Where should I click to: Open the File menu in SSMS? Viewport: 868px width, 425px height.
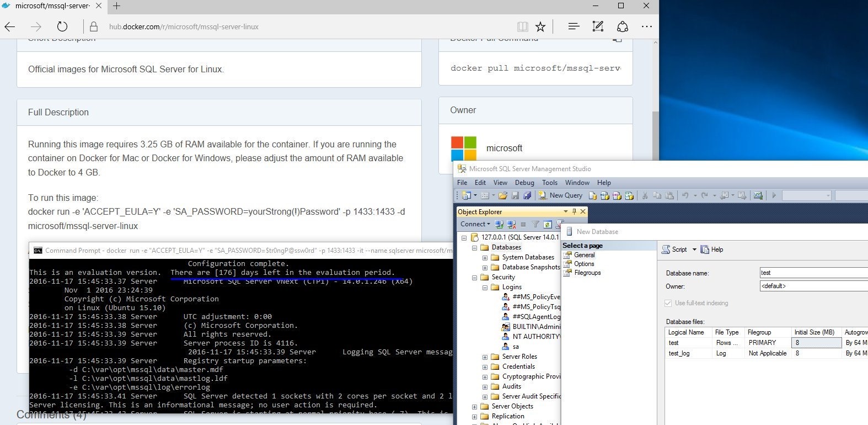pyautogui.click(x=462, y=183)
